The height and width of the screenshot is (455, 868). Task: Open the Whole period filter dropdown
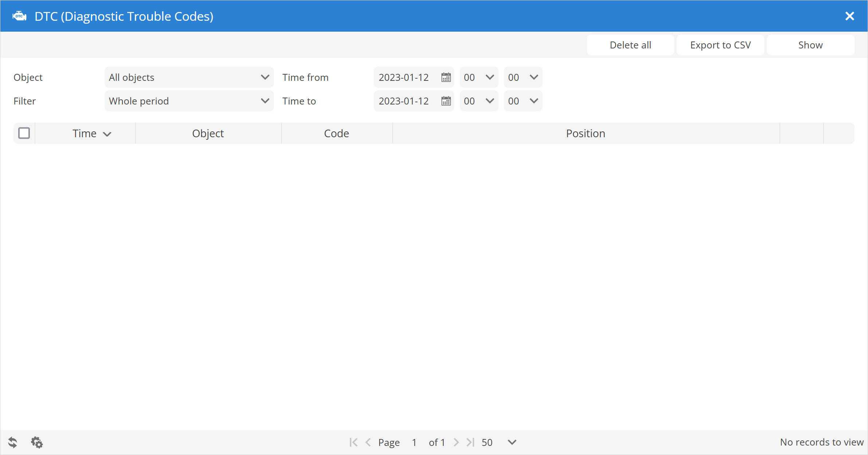[x=189, y=101]
